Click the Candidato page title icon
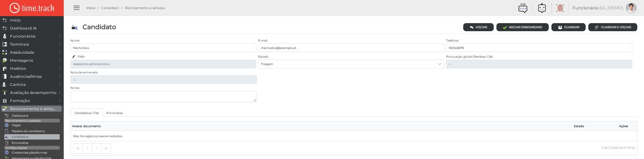This screenshot has height=159, width=644. 75,27
